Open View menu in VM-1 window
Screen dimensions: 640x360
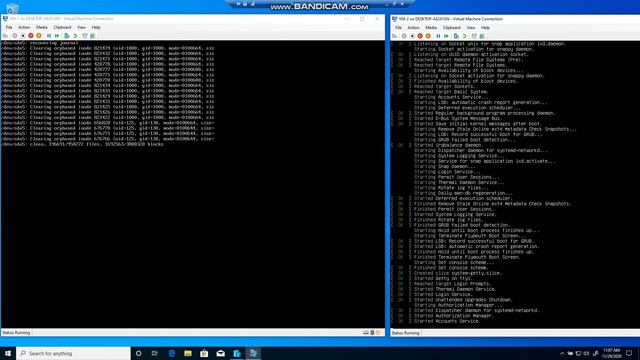click(x=82, y=27)
